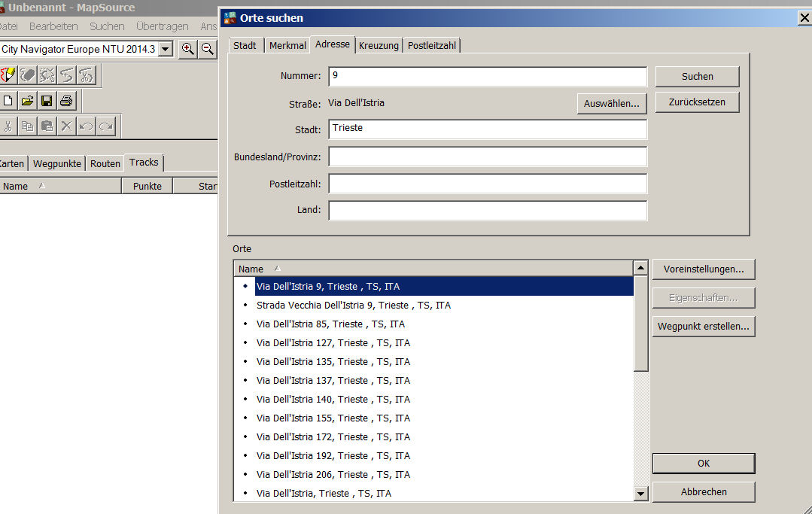Open the City Navigator Europe map product dropdown
812x514 pixels.
[166, 49]
